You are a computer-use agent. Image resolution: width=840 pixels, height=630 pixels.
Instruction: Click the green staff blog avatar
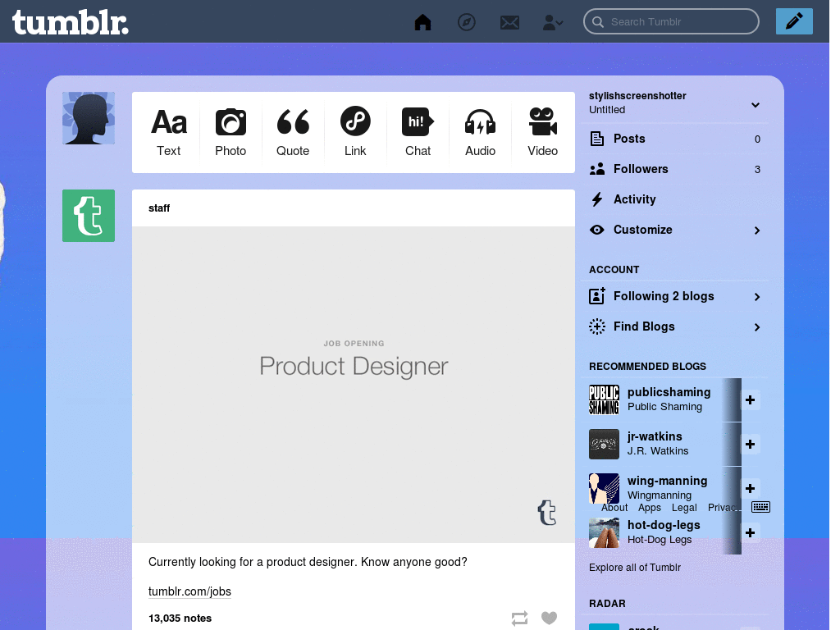(x=89, y=216)
